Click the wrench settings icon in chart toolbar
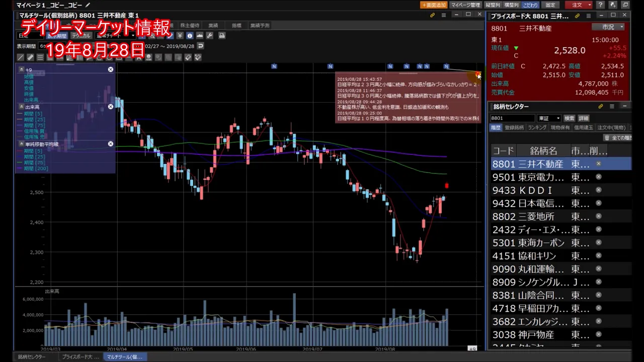Screen dimensions: 644x362 pyautogui.click(x=210, y=36)
